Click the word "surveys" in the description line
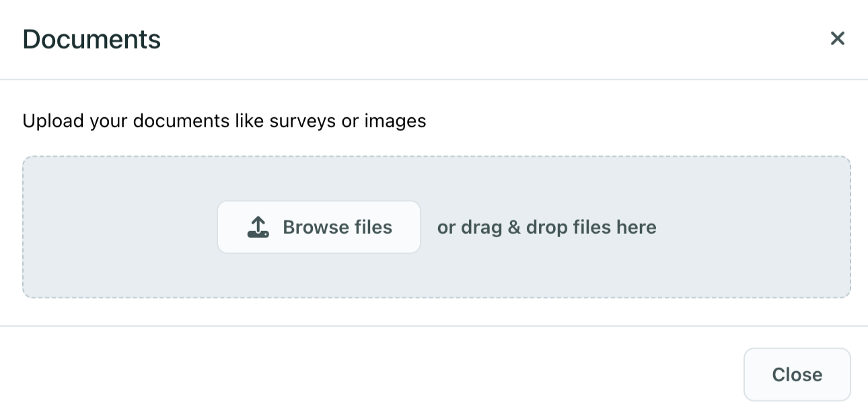The image size is (868, 419). [301, 121]
